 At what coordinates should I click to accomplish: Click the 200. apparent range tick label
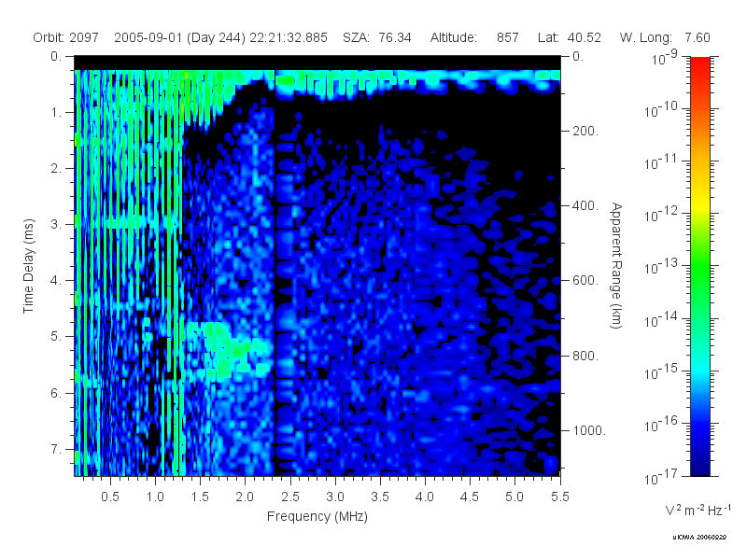coord(585,131)
